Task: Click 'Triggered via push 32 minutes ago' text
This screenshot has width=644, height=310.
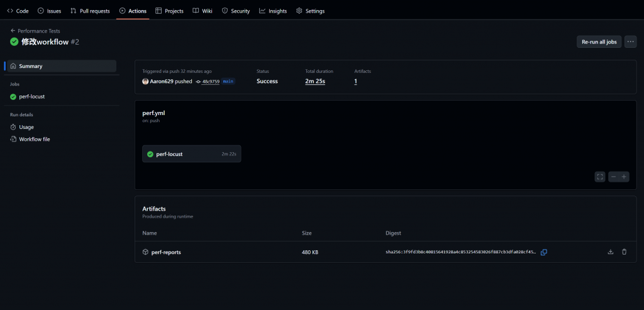Action: (177, 72)
